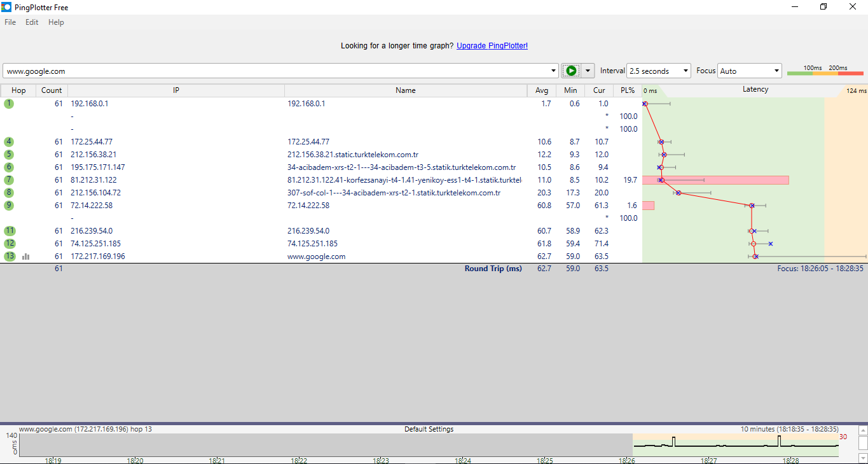
Task: Click the 18:22 marker on the timeline
Action: [x=299, y=461]
